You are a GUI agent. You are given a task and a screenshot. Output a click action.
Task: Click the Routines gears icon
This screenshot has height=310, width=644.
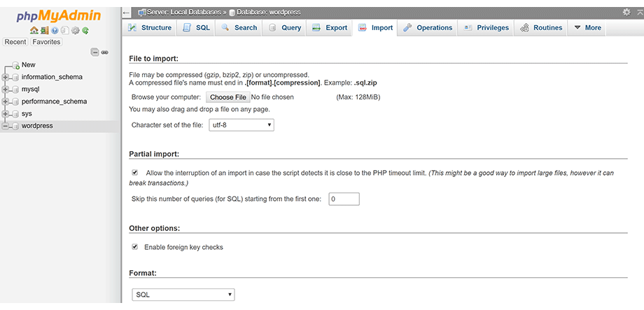point(524,28)
